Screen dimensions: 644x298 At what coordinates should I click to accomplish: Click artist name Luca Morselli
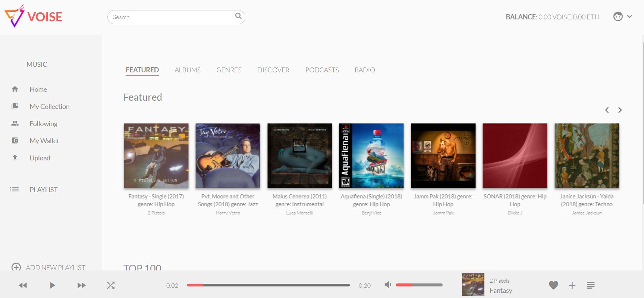tap(300, 213)
